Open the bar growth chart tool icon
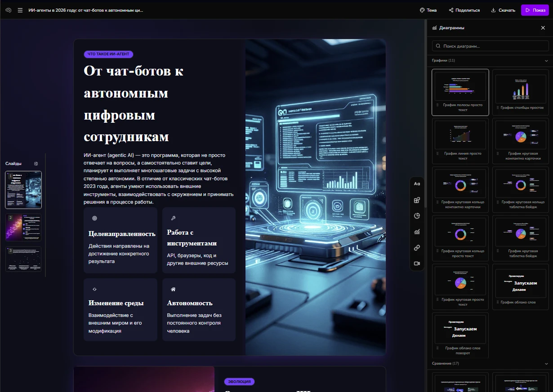 pyautogui.click(x=417, y=232)
